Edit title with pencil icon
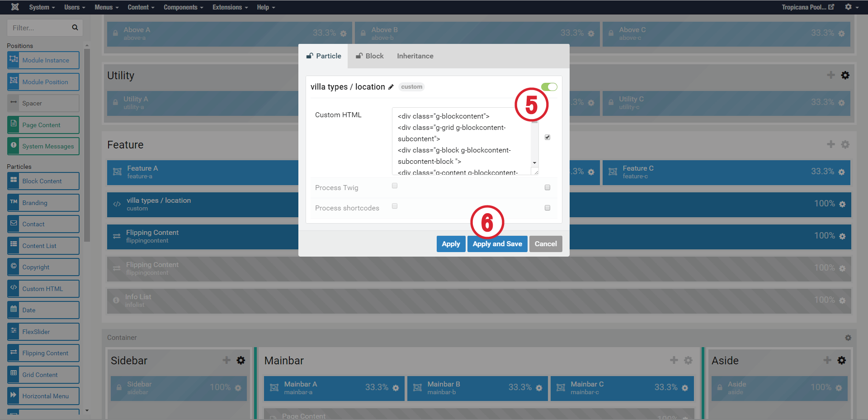Viewport: 868px width, 420px height. pyautogui.click(x=391, y=87)
